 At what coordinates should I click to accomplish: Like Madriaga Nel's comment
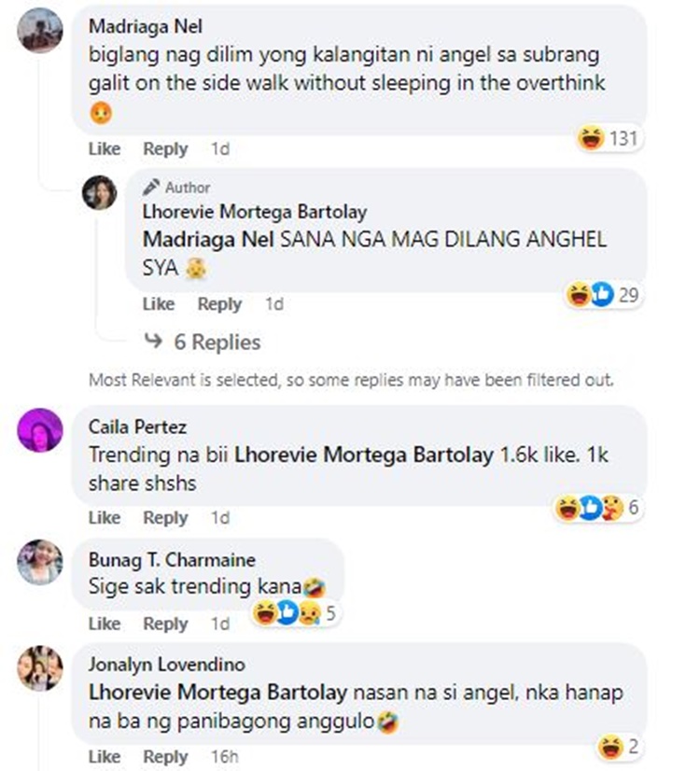pos(105,148)
